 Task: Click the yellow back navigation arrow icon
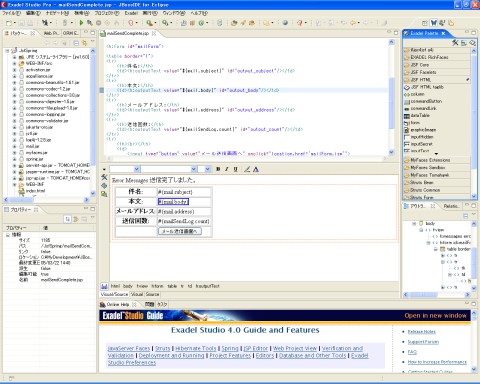(353, 23)
